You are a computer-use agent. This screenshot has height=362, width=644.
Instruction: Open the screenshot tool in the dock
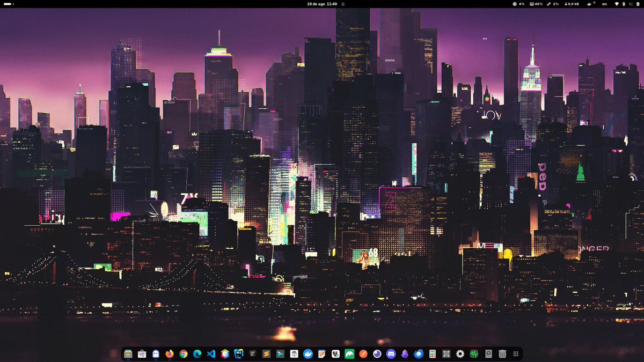click(446, 354)
